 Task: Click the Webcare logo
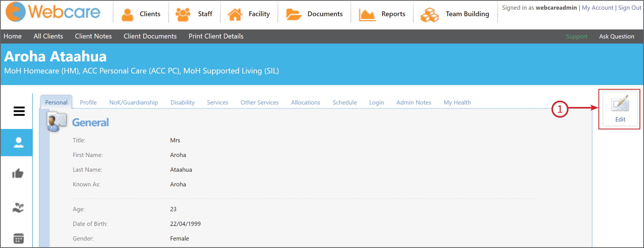pyautogui.click(x=53, y=12)
